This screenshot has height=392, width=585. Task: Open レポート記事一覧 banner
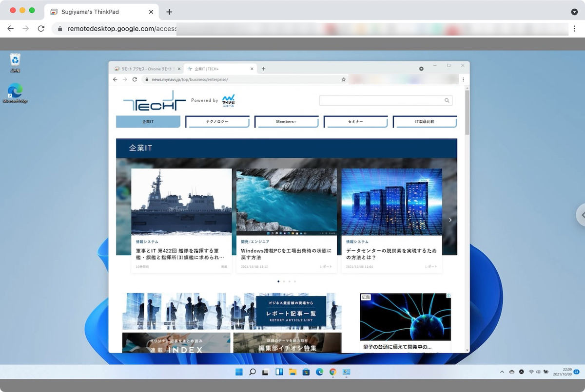click(x=232, y=311)
